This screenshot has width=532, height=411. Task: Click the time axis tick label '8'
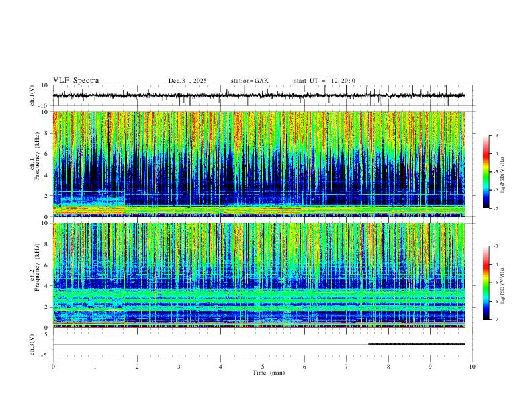tap(388, 367)
